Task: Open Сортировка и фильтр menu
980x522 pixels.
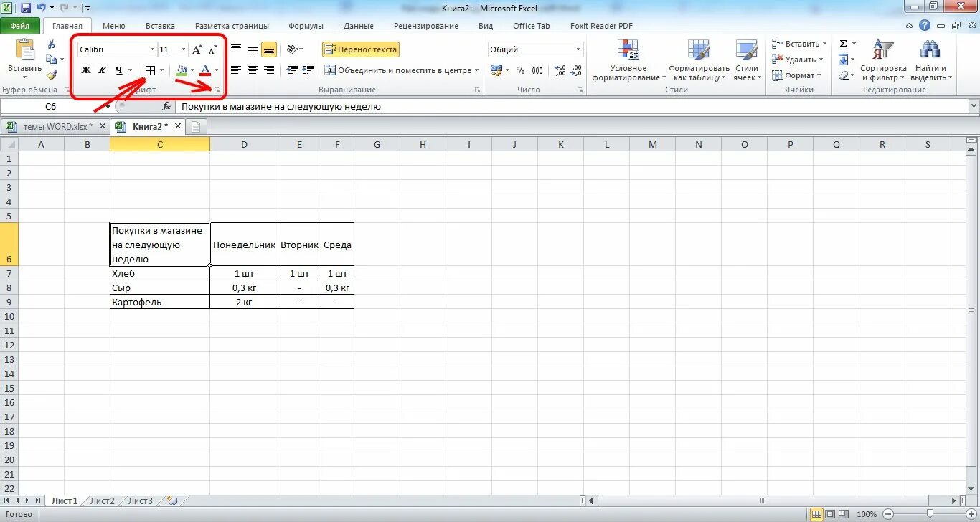Action: coord(883,61)
